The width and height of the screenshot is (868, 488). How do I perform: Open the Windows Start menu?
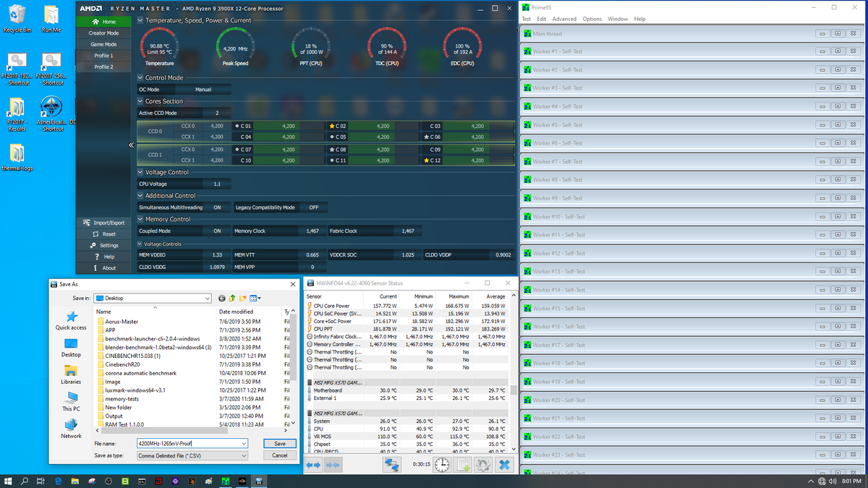coord(9,481)
